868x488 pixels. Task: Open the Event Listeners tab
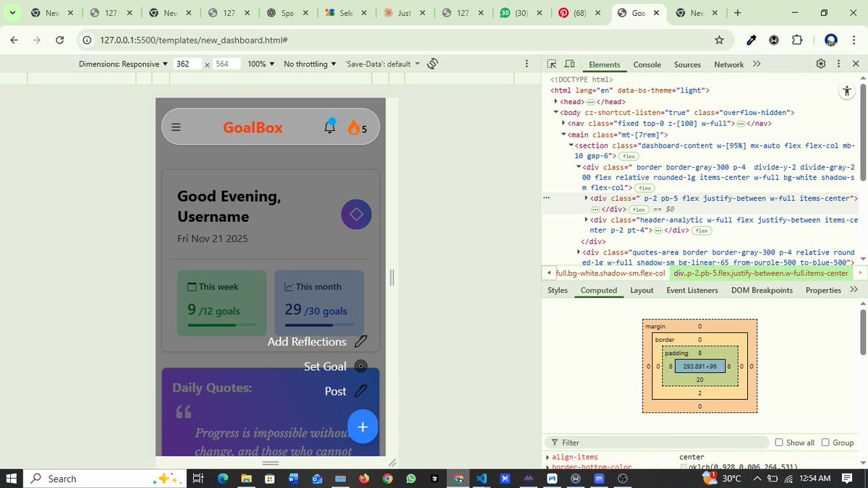(x=692, y=290)
